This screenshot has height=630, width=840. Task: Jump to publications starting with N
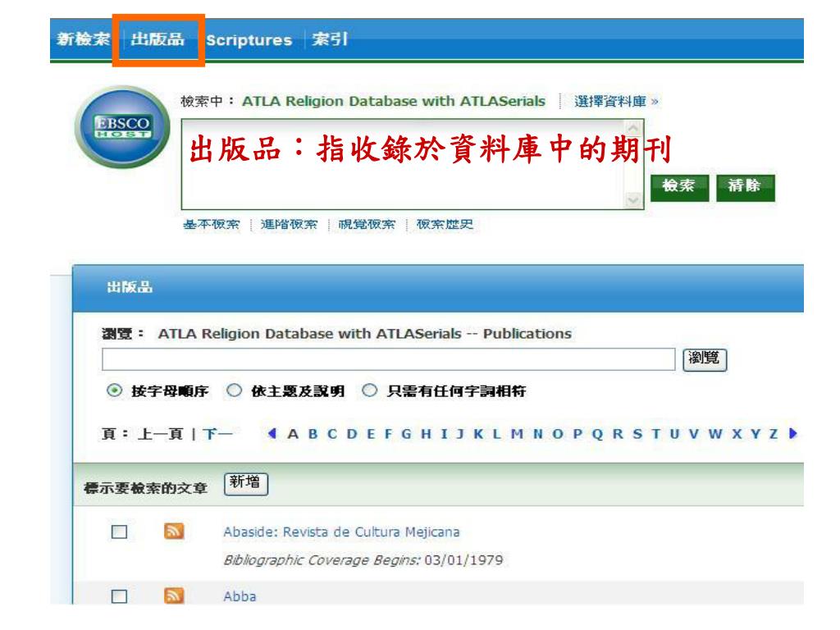click(538, 434)
